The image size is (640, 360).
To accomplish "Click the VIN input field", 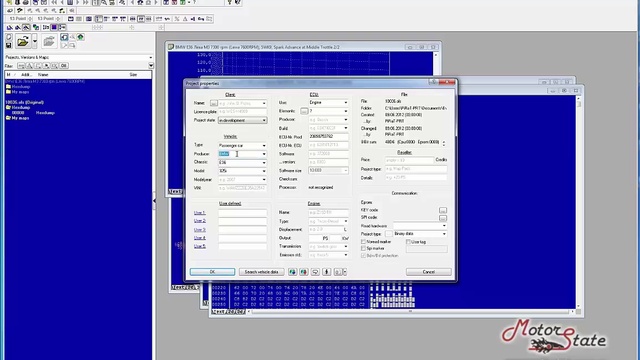I will (242, 188).
